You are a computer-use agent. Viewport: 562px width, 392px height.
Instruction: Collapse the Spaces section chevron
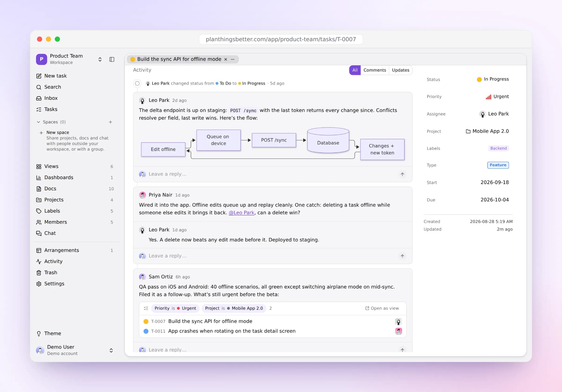coord(38,122)
